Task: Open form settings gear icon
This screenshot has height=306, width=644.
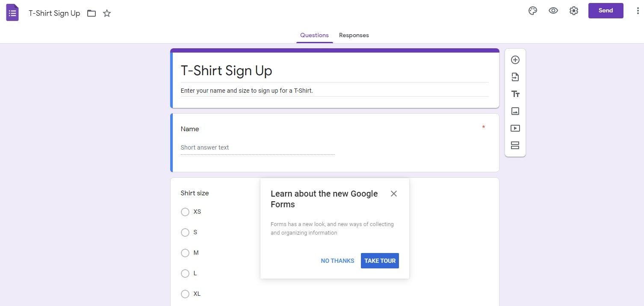Action: (x=574, y=11)
